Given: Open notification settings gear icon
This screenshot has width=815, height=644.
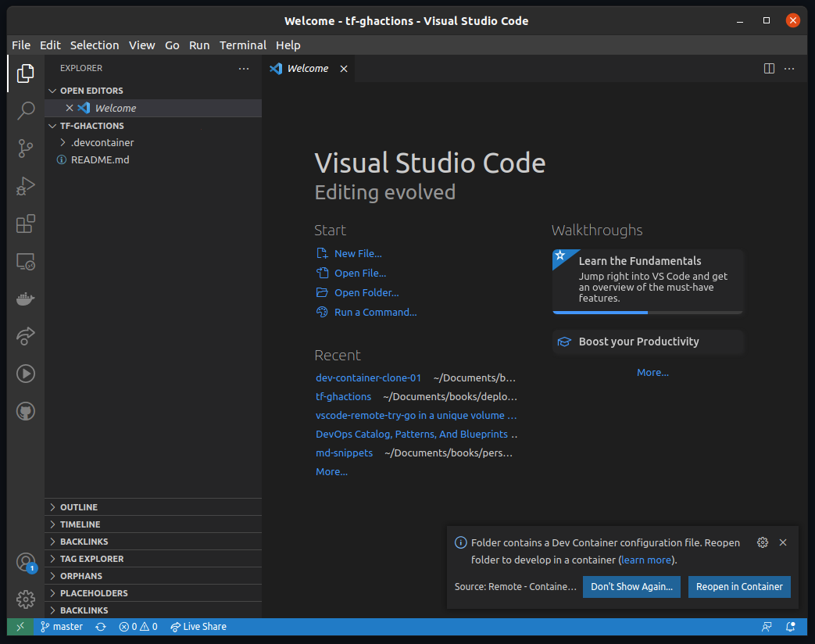Looking at the screenshot, I should [x=763, y=542].
